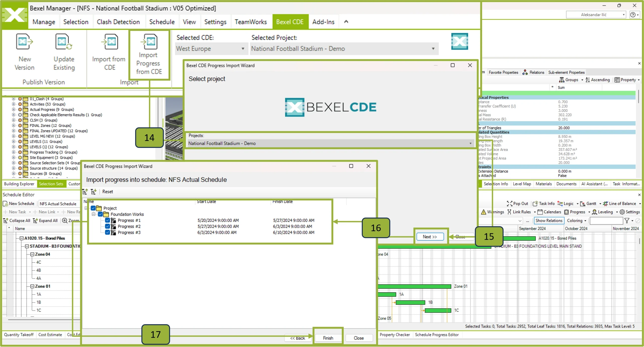Uncheck Progress #1 checkbox
Screen dimensions: 644x347
tap(107, 220)
